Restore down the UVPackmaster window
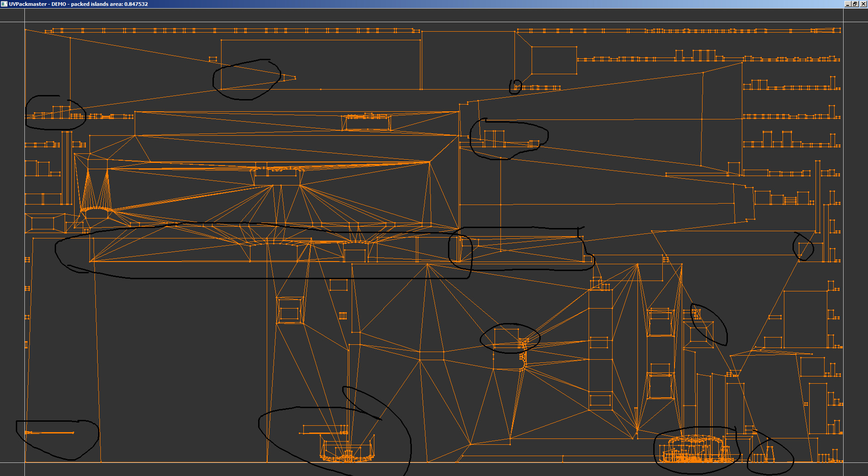 [855, 4]
